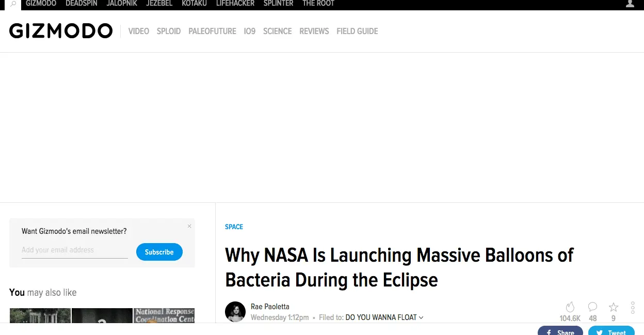Open the Video section
644x335 pixels.
[139, 31]
